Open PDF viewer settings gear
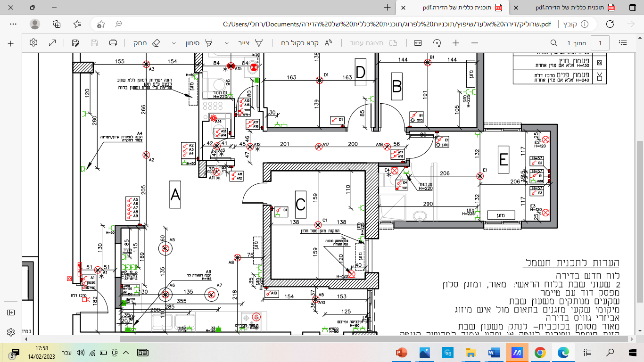Viewport: 644px width, 362px height. [x=33, y=43]
